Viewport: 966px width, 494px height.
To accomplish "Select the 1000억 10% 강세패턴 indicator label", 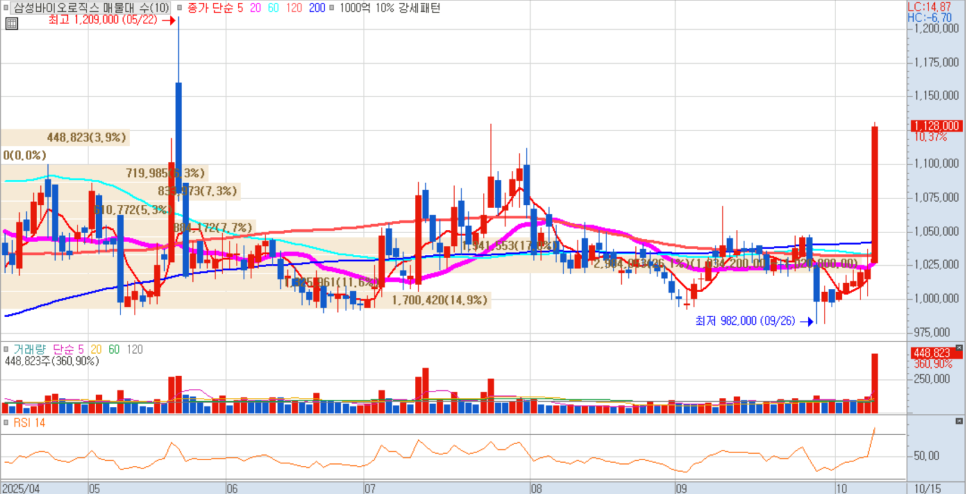I will pyautogui.click(x=388, y=9).
